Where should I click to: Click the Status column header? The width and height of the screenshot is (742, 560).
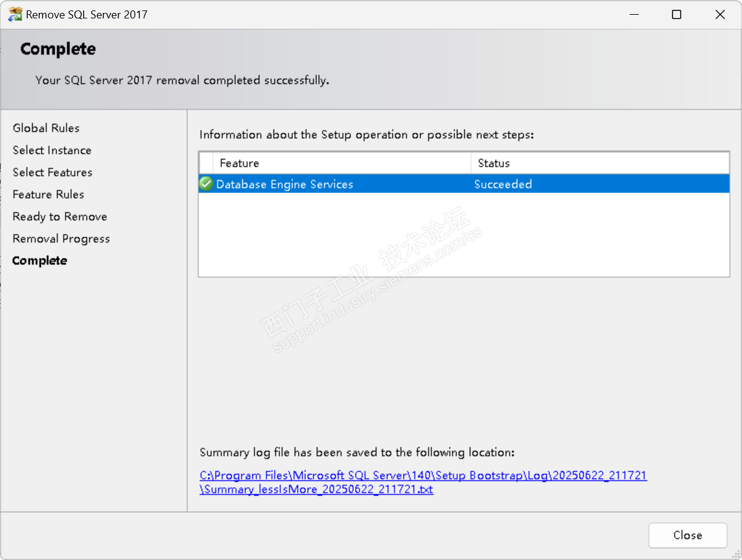pyautogui.click(x=600, y=163)
